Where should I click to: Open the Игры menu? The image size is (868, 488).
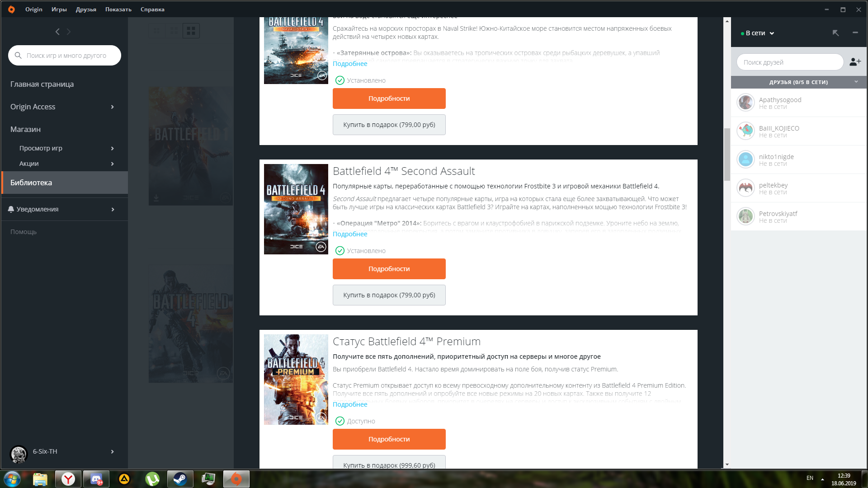[x=59, y=9]
